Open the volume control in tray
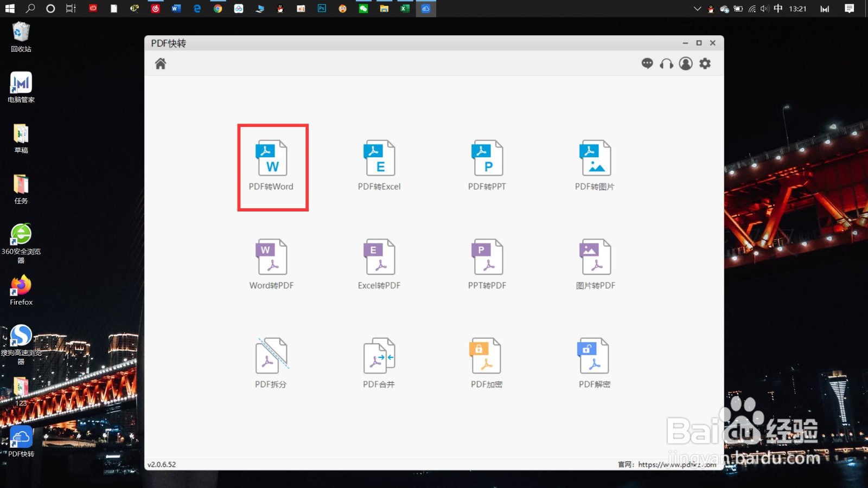This screenshot has height=488, width=868. (764, 9)
